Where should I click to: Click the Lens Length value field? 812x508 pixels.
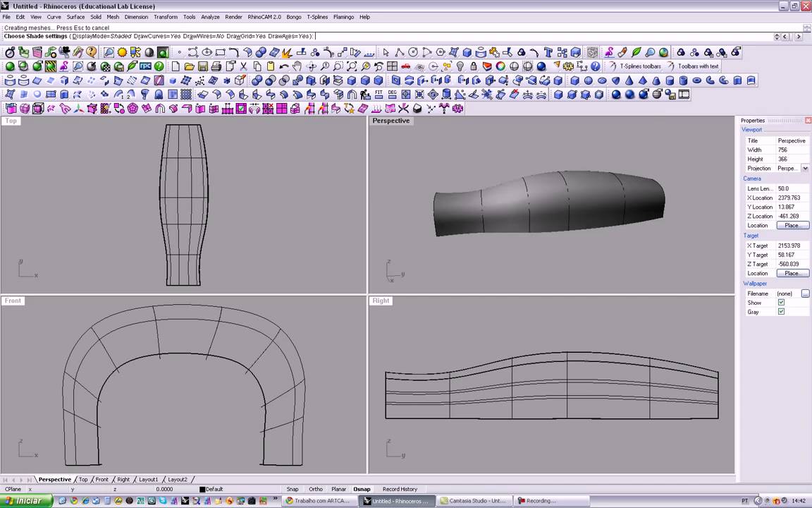pyautogui.click(x=792, y=188)
